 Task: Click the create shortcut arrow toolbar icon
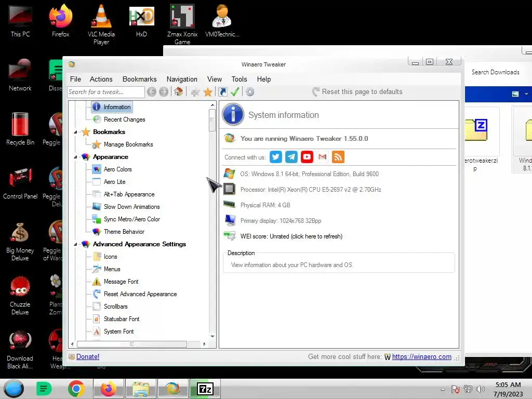point(222,92)
